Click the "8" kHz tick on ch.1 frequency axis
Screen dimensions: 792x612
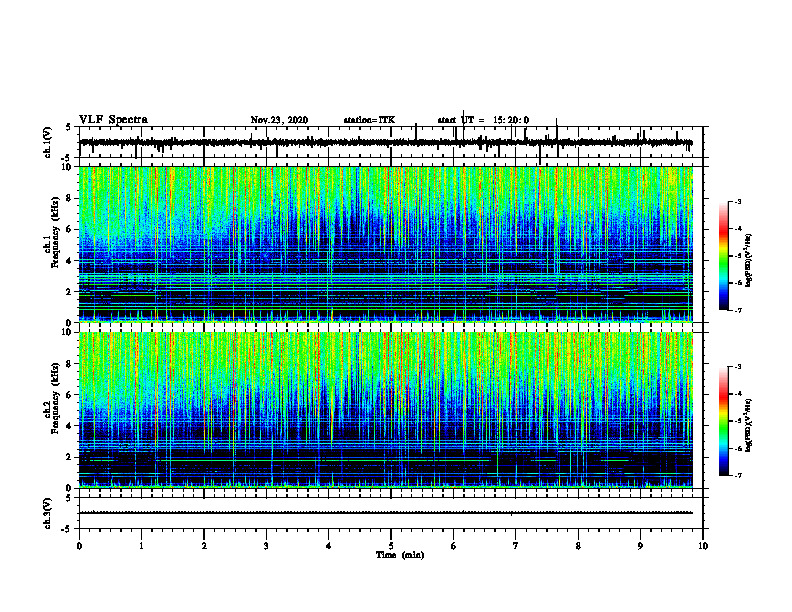(70, 198)
